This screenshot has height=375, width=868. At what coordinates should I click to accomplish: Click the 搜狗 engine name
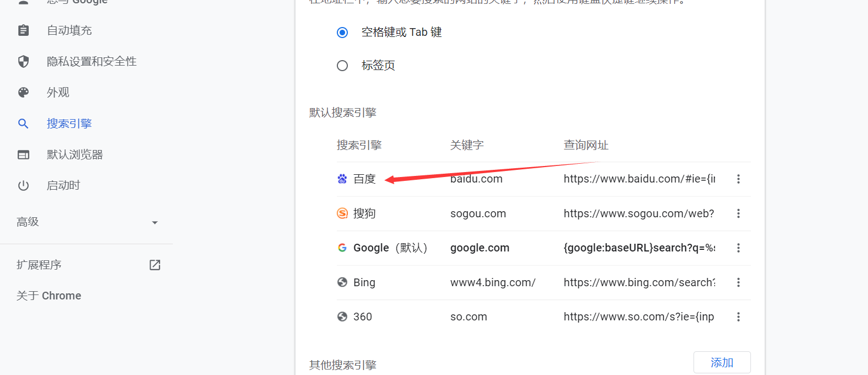pos(364,213)
